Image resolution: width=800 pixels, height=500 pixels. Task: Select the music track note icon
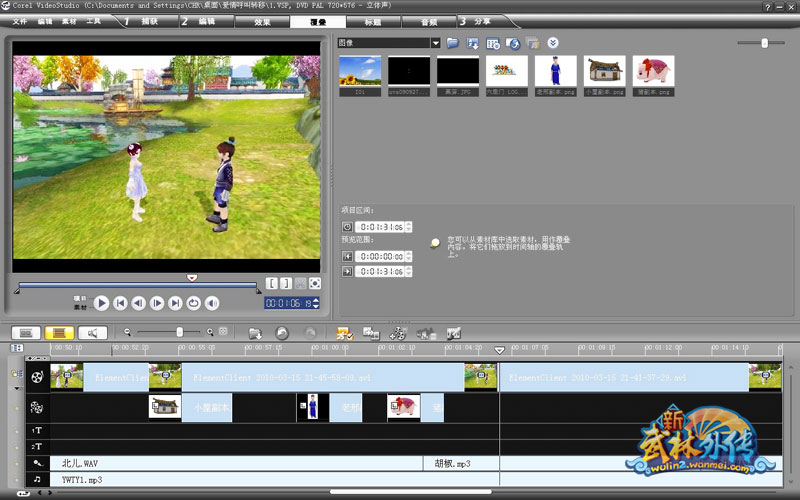pos(37,479)
